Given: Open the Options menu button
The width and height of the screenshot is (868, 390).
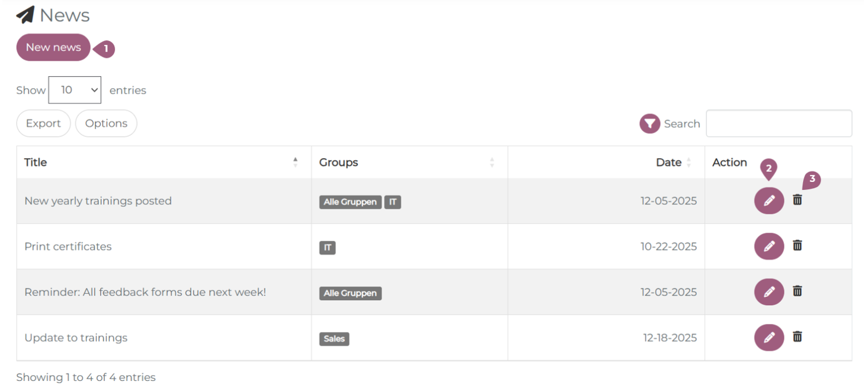Looking at the screenshot, I should click(x=106, y=123).
